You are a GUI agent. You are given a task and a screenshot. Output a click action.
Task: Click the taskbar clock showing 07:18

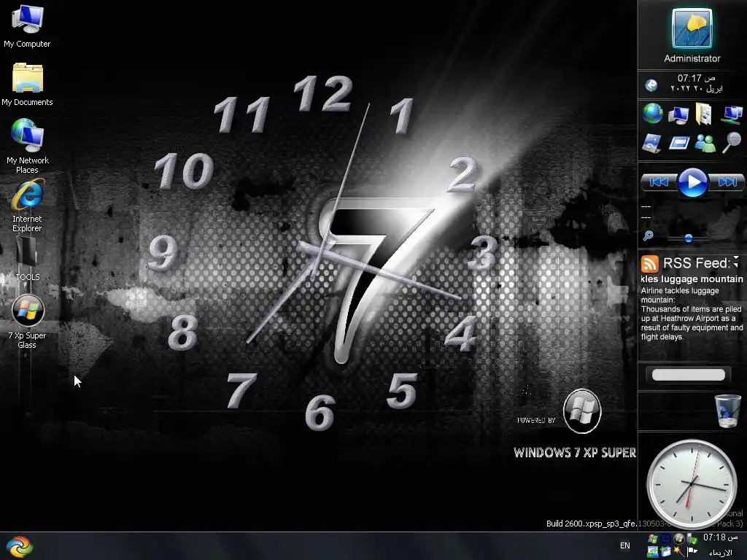click(x=721, y=537)
